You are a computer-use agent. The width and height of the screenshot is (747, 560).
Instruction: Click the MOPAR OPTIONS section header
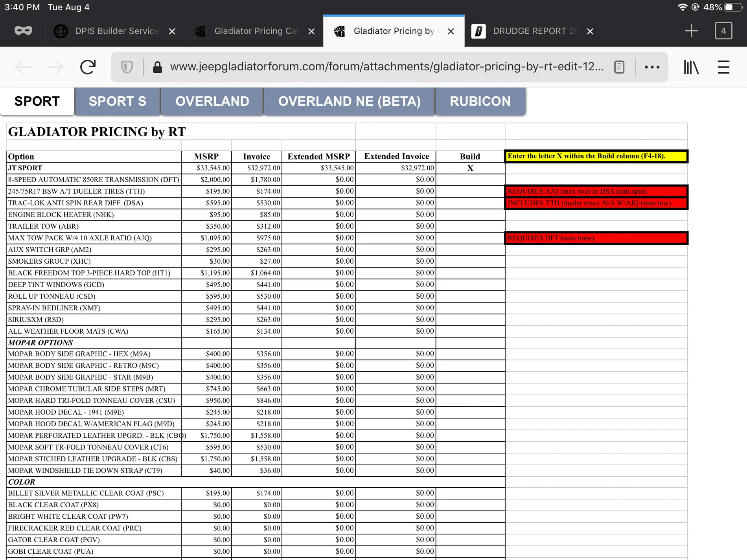point(40,343)
